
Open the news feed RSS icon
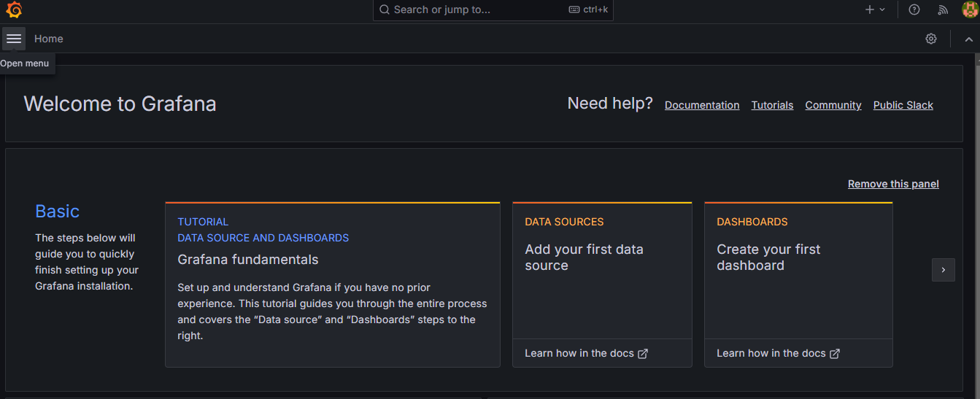coord(943,9)
